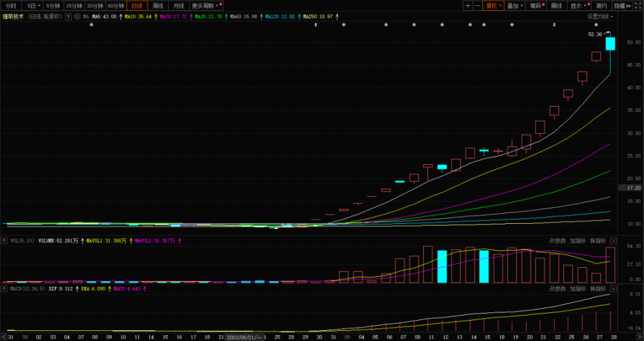Open the 设置均线 dropdown
Screen dimensions: 644x341
tap(600, 17)
